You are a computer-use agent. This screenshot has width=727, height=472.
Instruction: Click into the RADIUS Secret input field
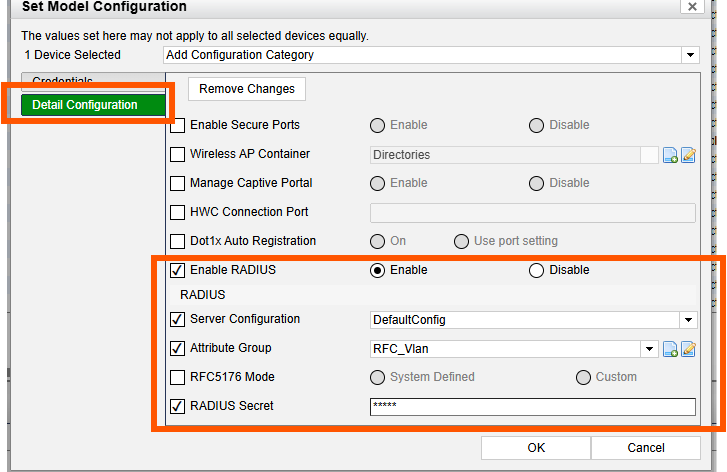[533, 407]
